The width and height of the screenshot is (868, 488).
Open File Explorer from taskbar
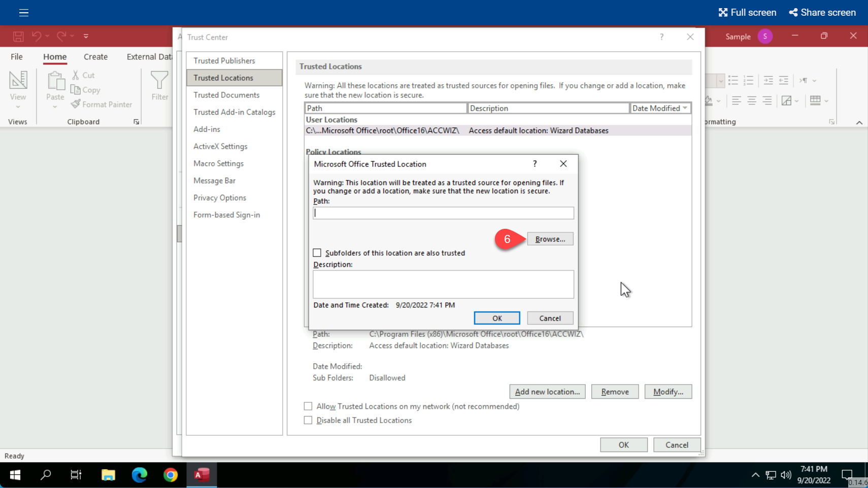108,475
